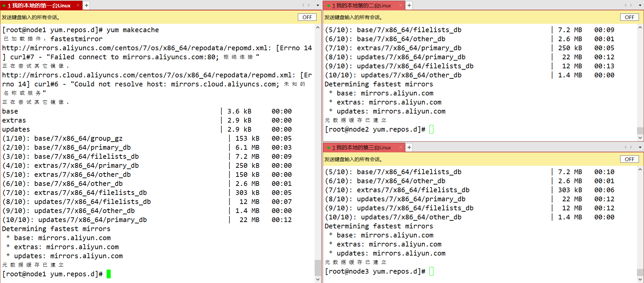Viewport: 644px width, 283px height.
Task: Click the cursor at the node2 prompt
Action: [x=431, y=129]
